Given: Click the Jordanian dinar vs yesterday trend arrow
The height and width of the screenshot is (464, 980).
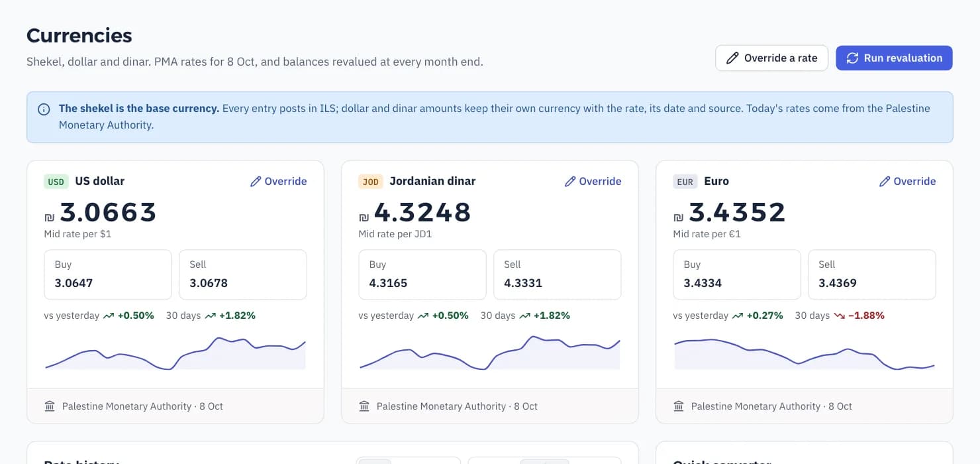Looking at the screenshot, I should 423,316.
